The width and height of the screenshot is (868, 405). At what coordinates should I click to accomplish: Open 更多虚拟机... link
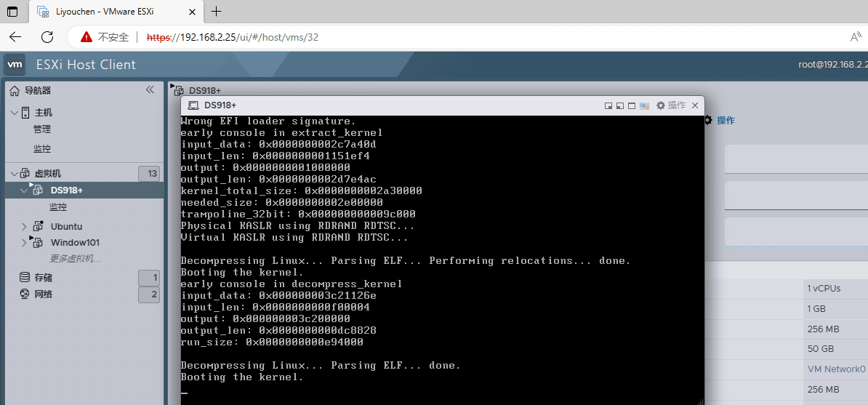76,258
